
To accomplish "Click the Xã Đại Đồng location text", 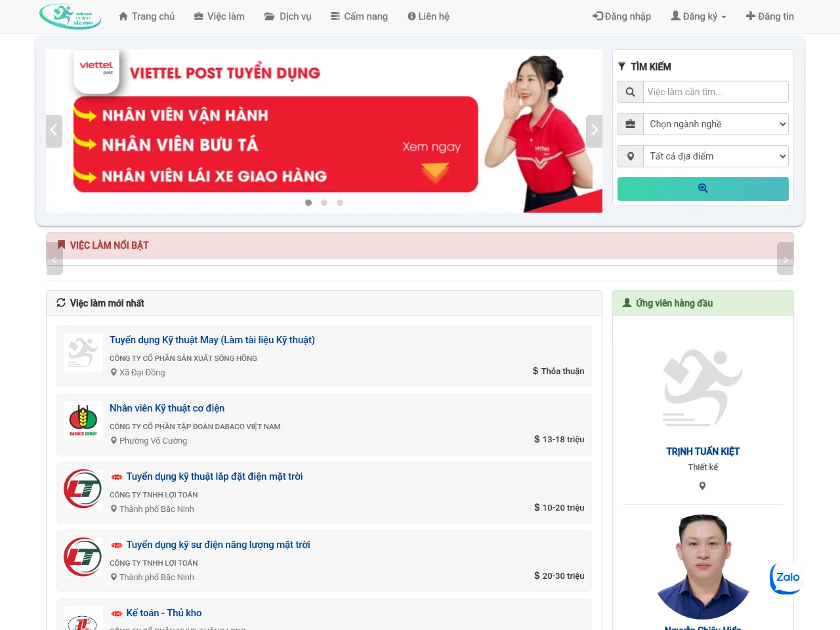I will point(142,373).
